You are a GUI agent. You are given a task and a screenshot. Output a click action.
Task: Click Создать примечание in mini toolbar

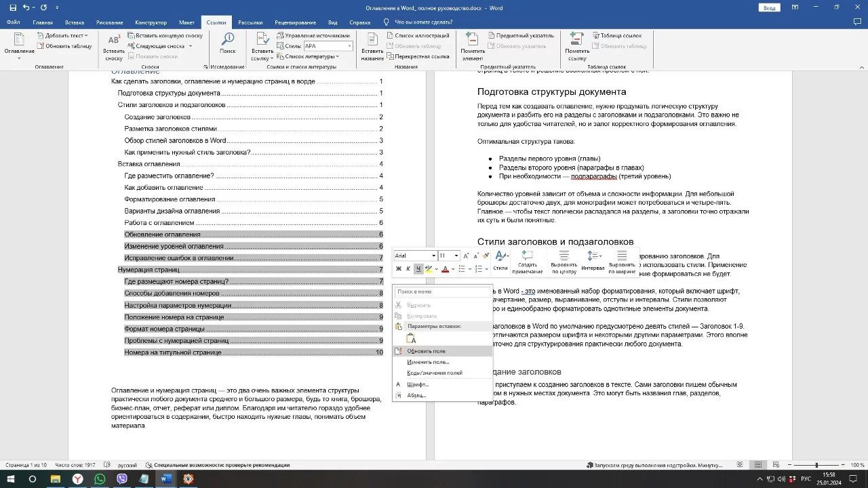[527, 262]
